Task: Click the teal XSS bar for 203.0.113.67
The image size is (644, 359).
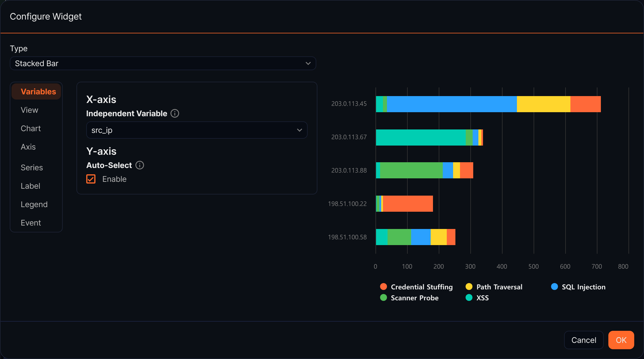Action: click(421, 138)
